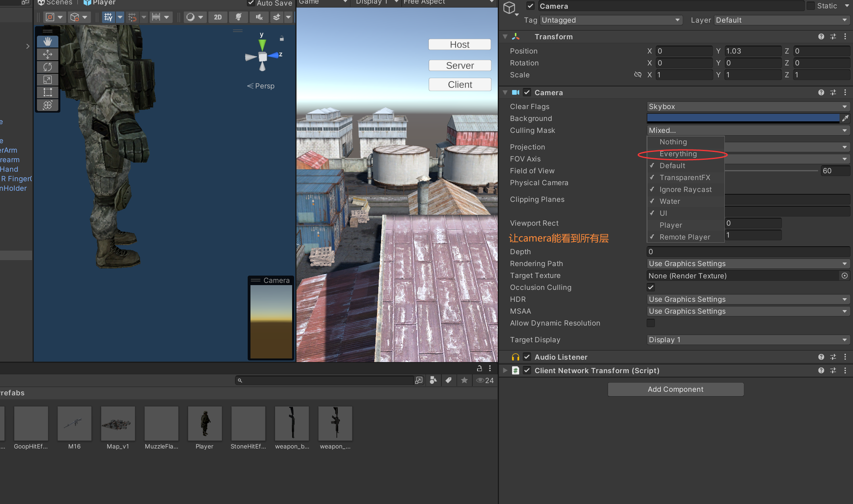Toggle the Static checkbox
This screenshot has width=853, height=504.
811,6
